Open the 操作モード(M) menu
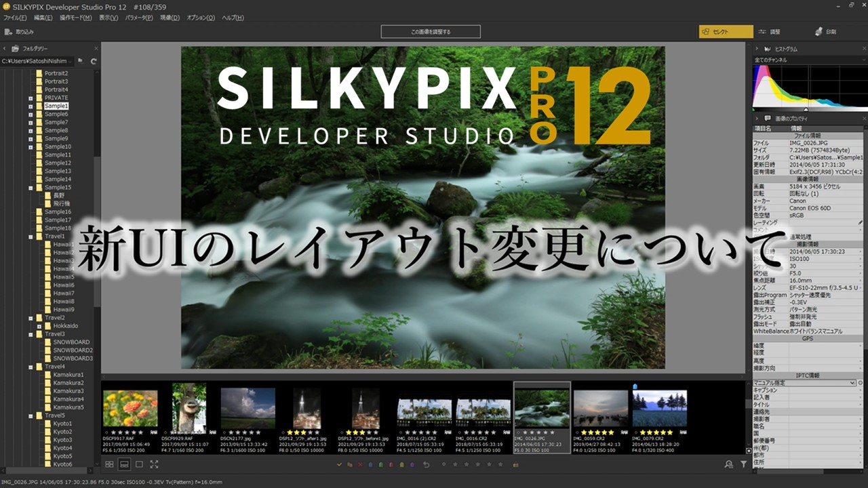 click(76, 18)
